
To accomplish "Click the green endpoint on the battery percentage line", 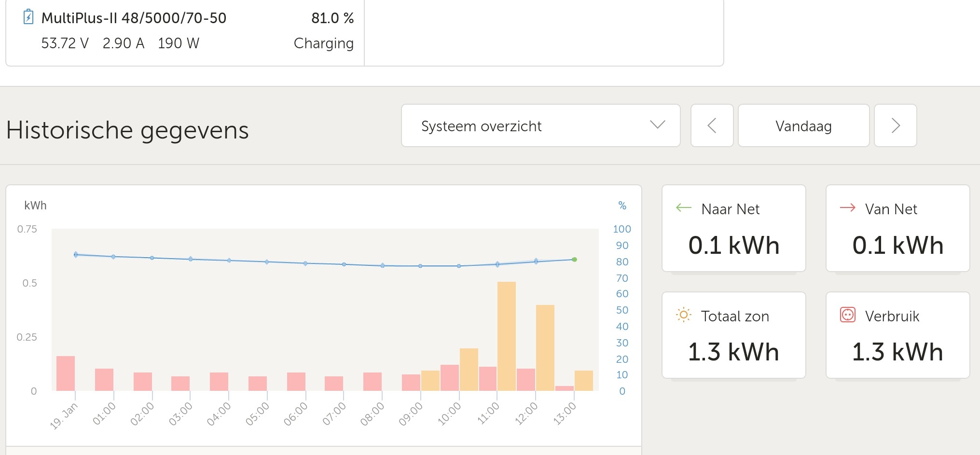I will [574, 260].
